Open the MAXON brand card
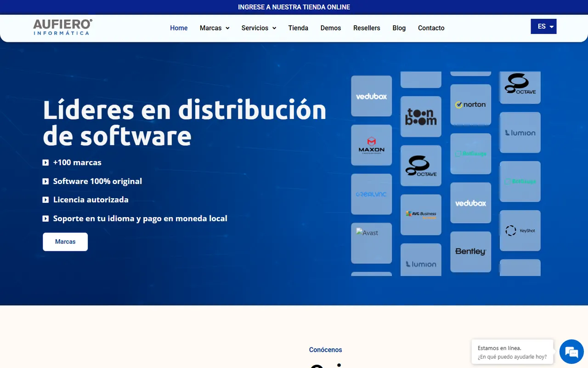This screenshot has height=368, width=588. tap(372, 145)
